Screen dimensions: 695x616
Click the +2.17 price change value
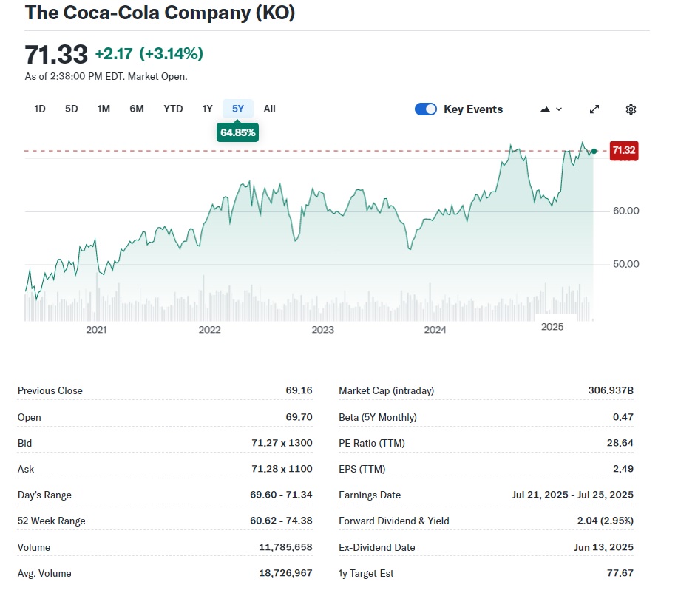(114, 54)
